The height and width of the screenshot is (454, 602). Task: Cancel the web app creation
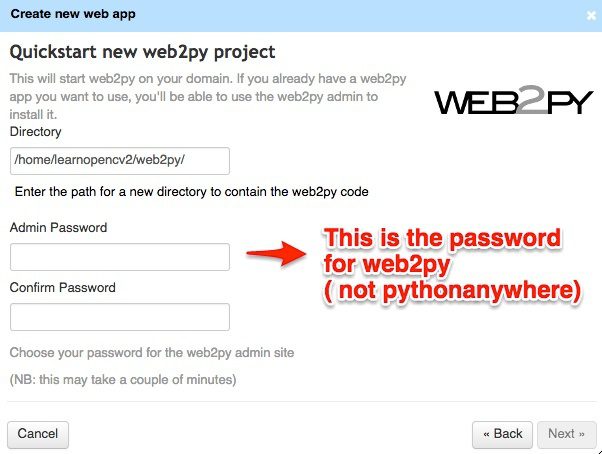pyautogui.click(x=38, y=434)
